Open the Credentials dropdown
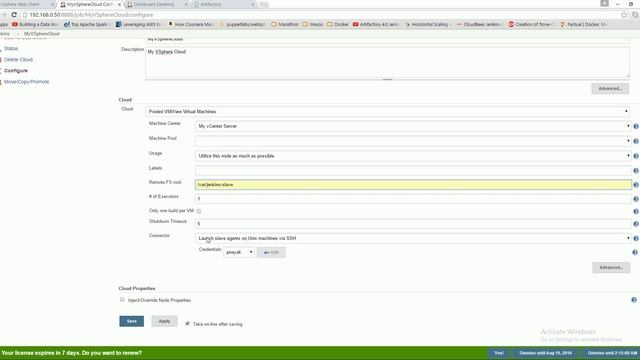The width and height of the screenshot is (640, 360). coord(239,252)
